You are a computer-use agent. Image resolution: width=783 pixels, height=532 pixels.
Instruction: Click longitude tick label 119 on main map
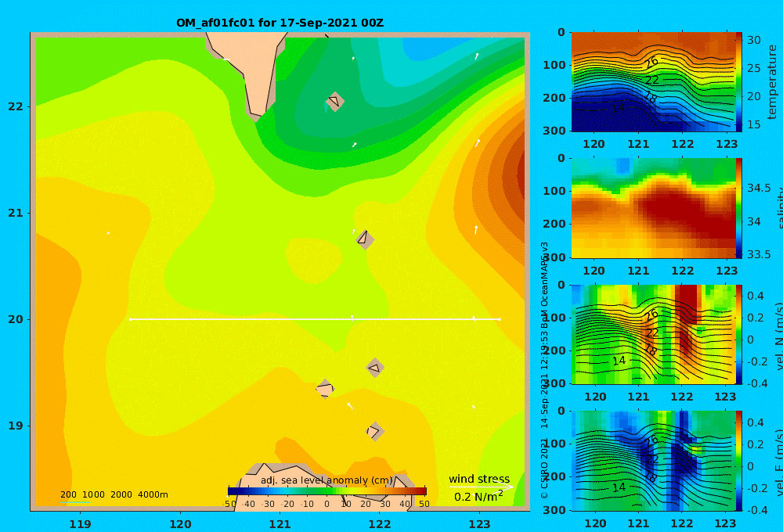pos(81,524)
